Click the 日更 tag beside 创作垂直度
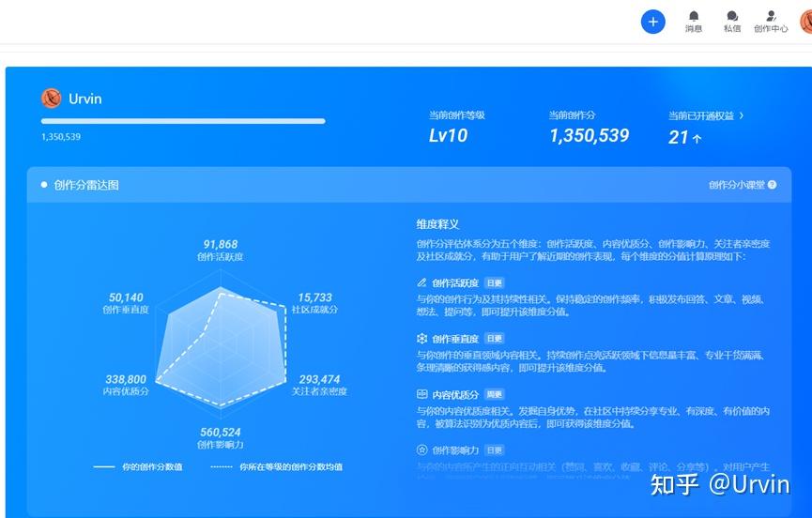Viewport: 812px width, 518px height. pyautogui.click(x=495, y=339)
